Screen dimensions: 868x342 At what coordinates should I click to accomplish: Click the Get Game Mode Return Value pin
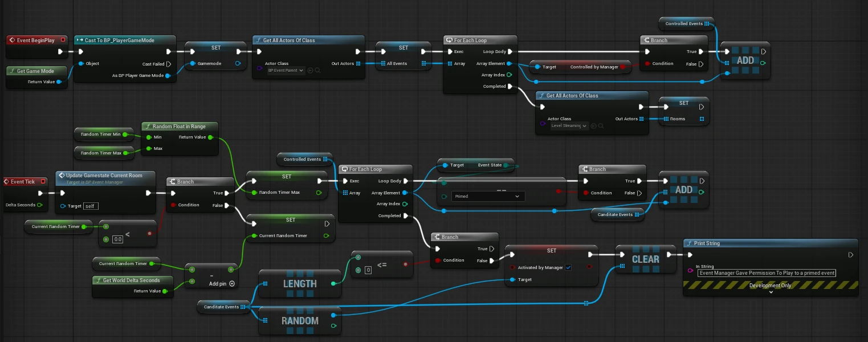click(59, 82)
